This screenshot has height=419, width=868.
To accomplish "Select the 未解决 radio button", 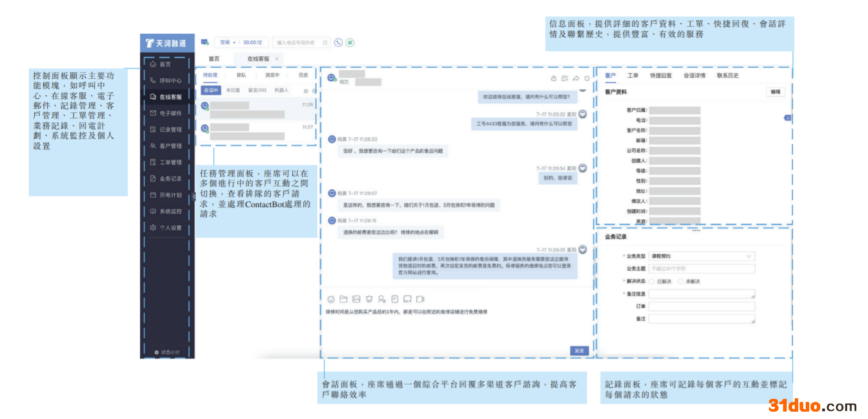I will (x=680, y=282).
